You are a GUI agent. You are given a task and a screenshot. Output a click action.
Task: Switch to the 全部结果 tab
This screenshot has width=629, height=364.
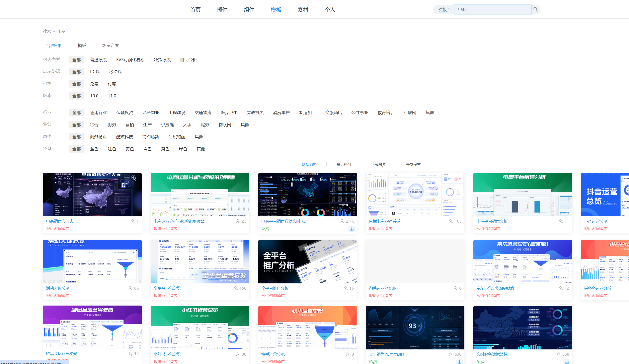(x=53, y=45)
